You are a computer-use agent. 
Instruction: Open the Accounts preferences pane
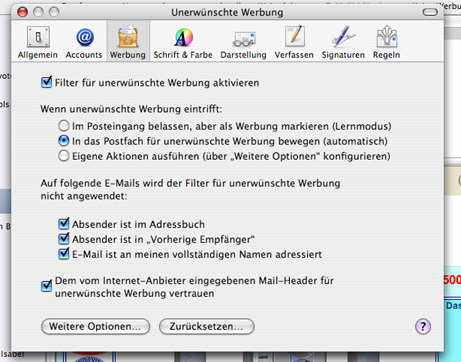pos(84,43)
